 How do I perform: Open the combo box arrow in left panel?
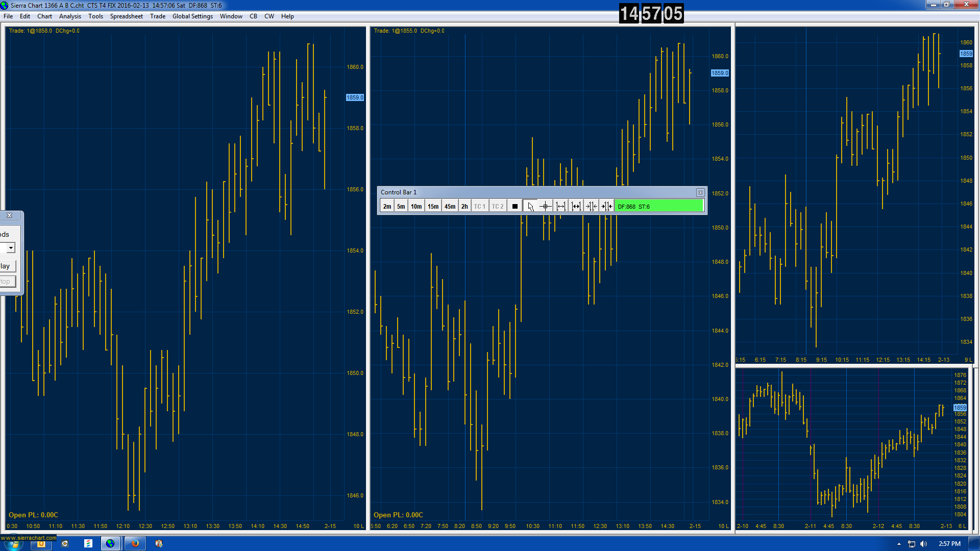point(10,248)
